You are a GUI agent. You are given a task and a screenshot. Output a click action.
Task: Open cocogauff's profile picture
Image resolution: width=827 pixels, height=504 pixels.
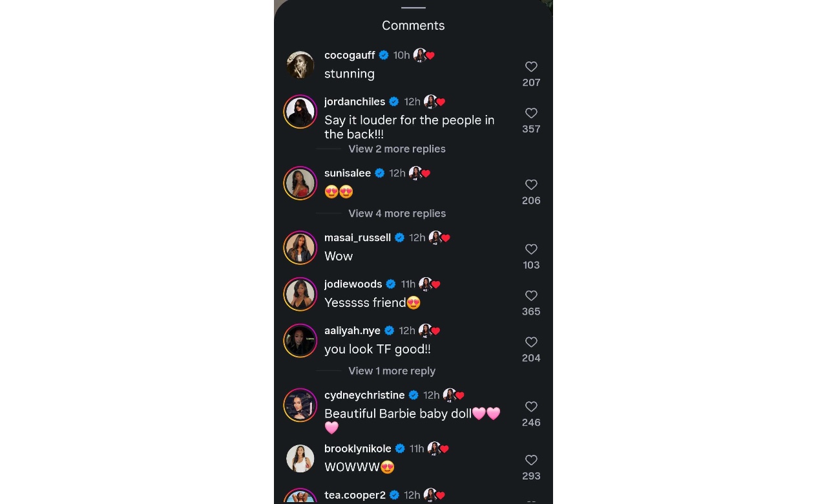300,65
